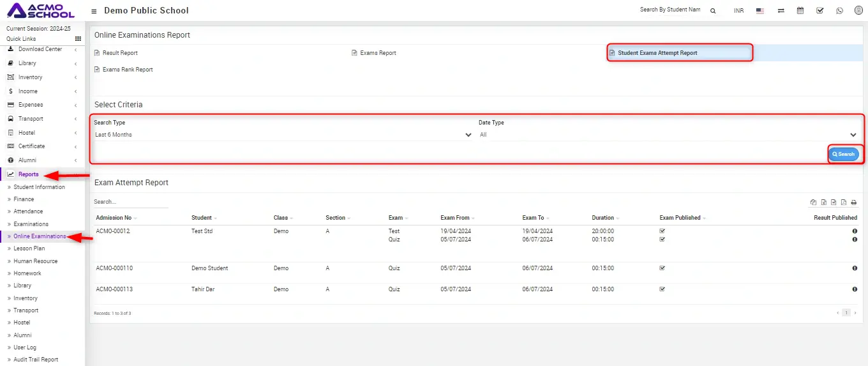
Task: Print the exam attempt report
Action: click(854, 202)
